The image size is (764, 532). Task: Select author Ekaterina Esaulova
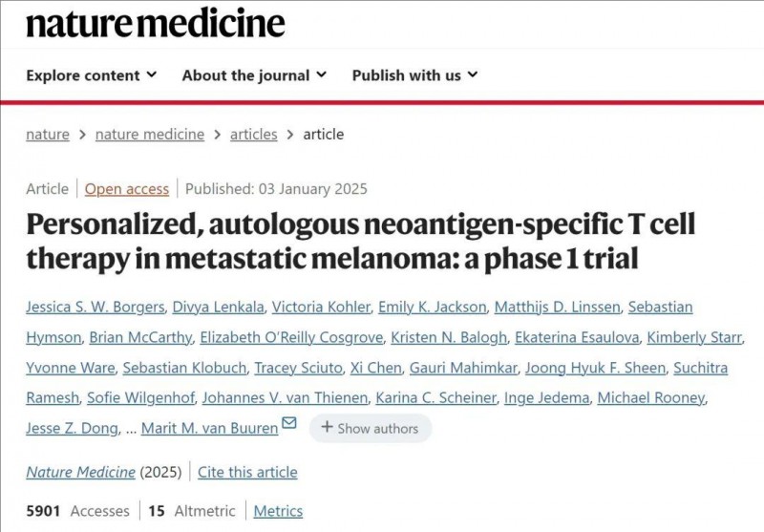pos(577,337)
